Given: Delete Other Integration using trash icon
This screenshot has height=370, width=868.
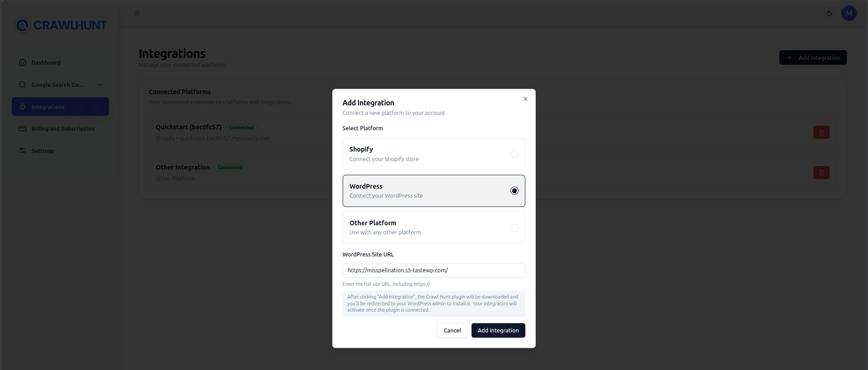Looking at the screenshot, I should [x=821, y=172].
